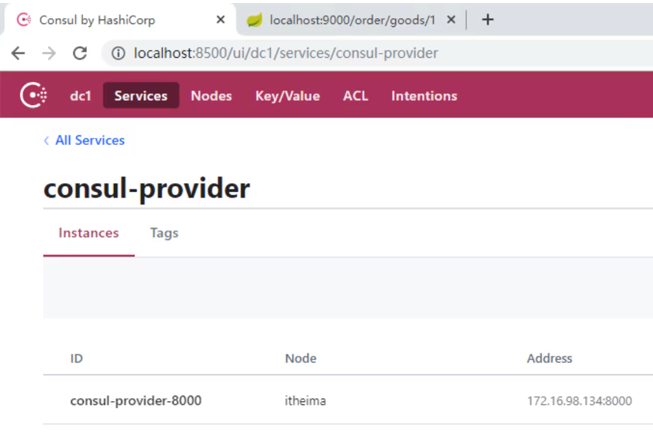Close the localhost:9000/order/goods/1 tab

point(451,20)
